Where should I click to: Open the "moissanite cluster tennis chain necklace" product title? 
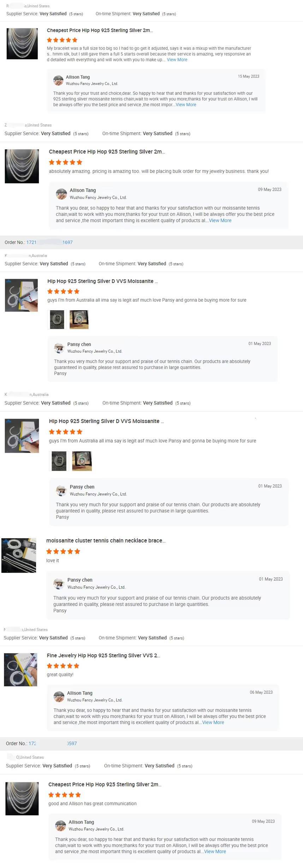click(x=106, y=540)
